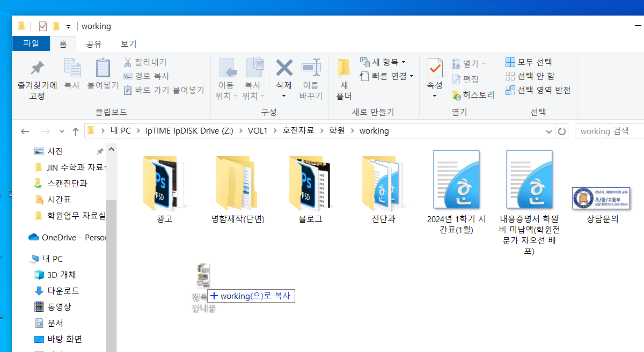Open 히스토리 in the ribbon
Screen dimensions: 644x352
pos(473,95)
